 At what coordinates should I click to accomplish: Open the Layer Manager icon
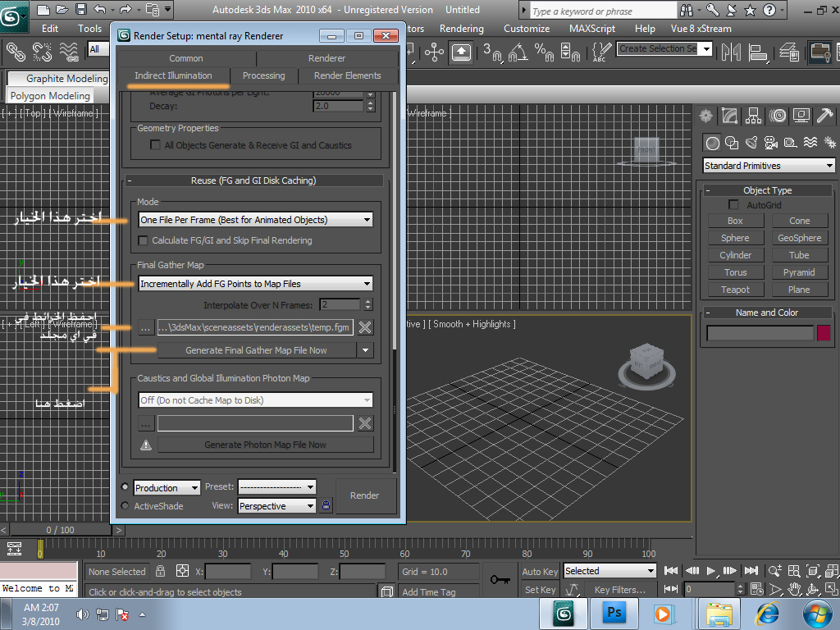pos(789,52)
